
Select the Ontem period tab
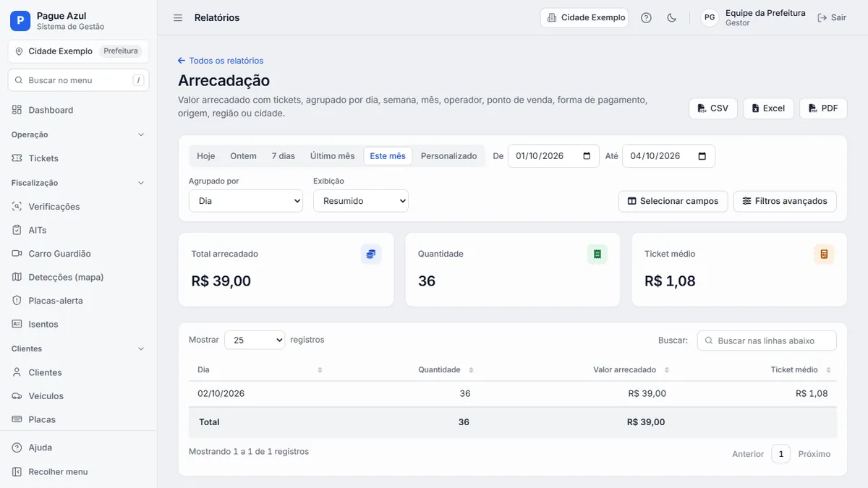coord(244,156)
